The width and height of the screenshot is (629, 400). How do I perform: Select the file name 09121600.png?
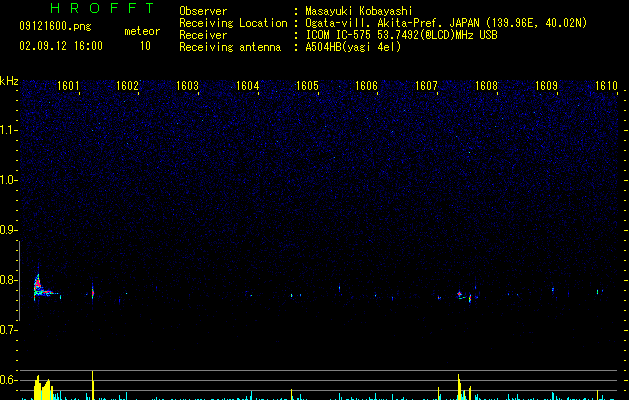point(55,26)
